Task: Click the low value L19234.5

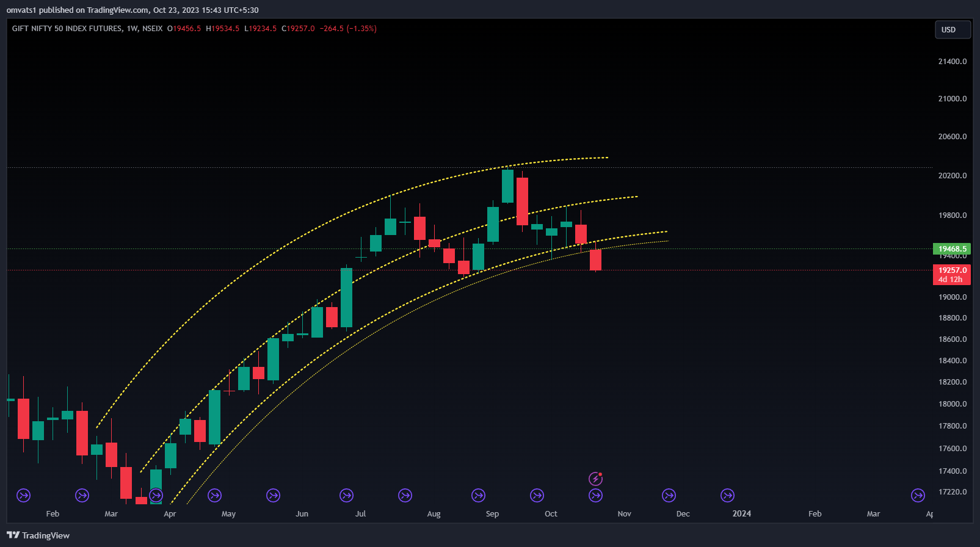Action: click(261, 29)
